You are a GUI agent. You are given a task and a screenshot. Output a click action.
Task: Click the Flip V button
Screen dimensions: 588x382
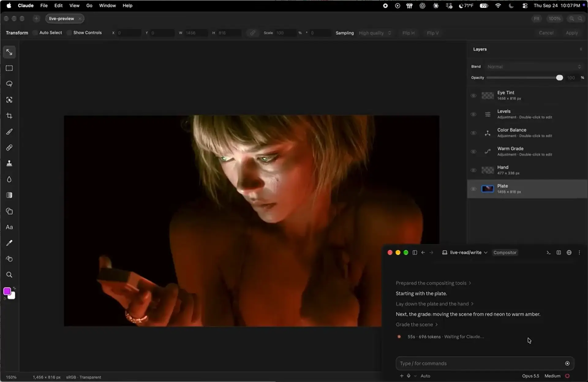[432, 33]
